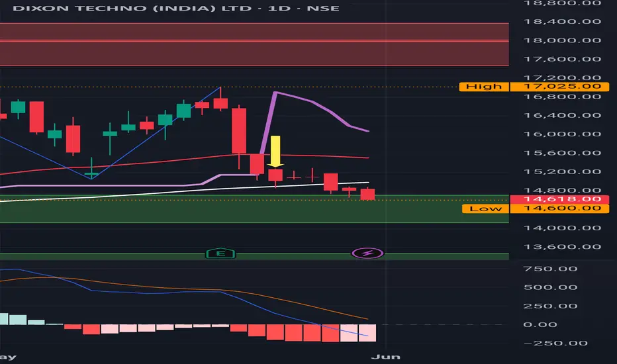The width and height of the screenshot is (617, 364).
Task: Click the 750.00 indicator axis label
Action: point(551,269)
